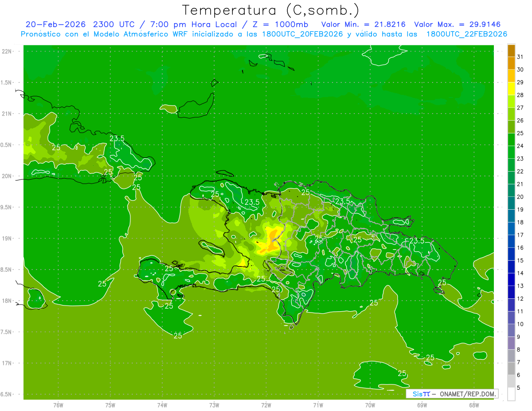Click the 70W longitude axis label
This screenshot has width=532, height=411.
(370, 405)
